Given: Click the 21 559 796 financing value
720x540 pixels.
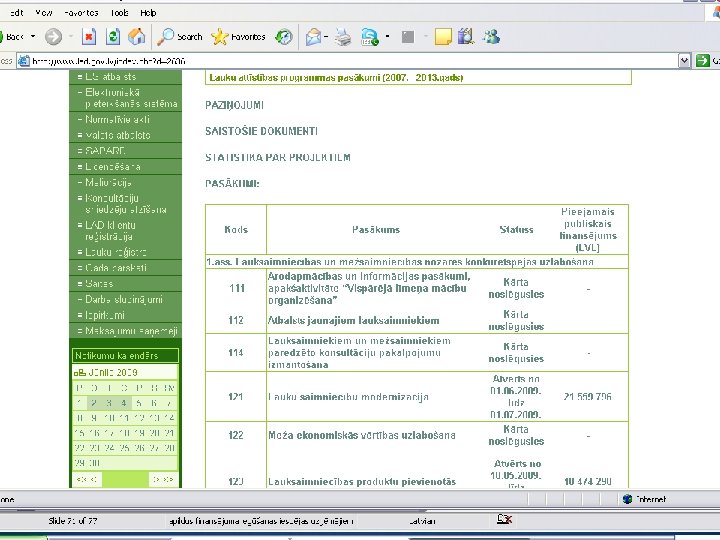Looking at the screenshot, I should (x=588, y=397).
